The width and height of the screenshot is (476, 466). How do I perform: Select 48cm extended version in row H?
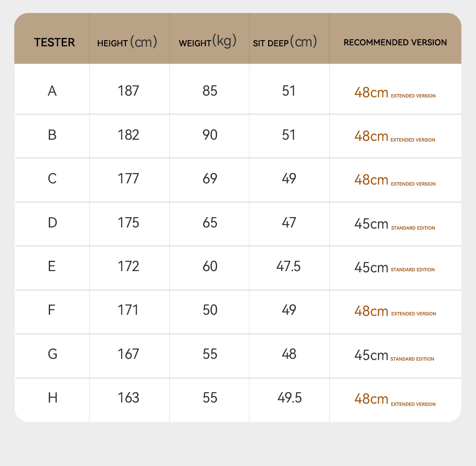click(x=395, y=399)
